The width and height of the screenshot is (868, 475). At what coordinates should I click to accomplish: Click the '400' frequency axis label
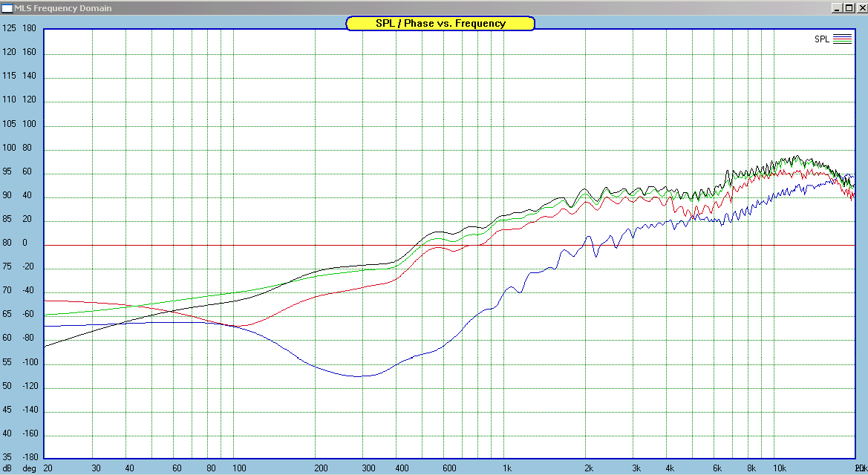(x=402, y=468)
